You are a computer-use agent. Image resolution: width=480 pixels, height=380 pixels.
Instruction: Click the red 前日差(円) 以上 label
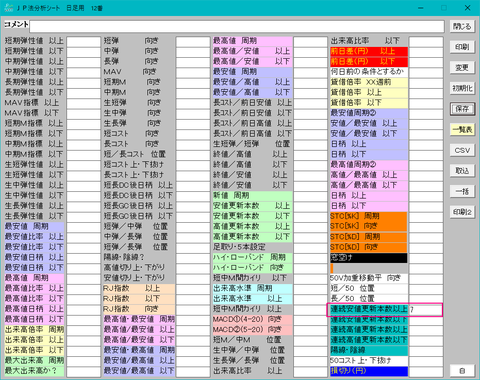pyautogui.click(x=369, y=51)
